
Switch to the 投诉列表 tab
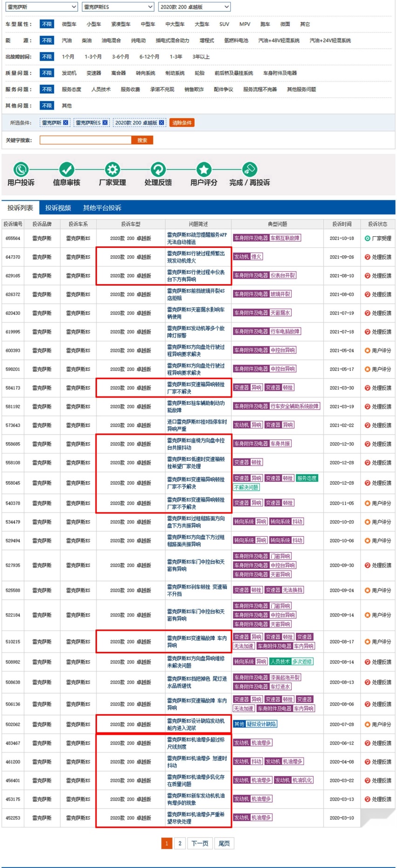click(21, 208)
